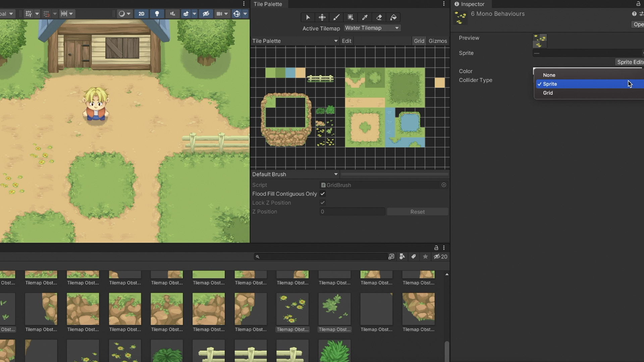Toggle the Grid button in Tile Palette

(419, 41)
